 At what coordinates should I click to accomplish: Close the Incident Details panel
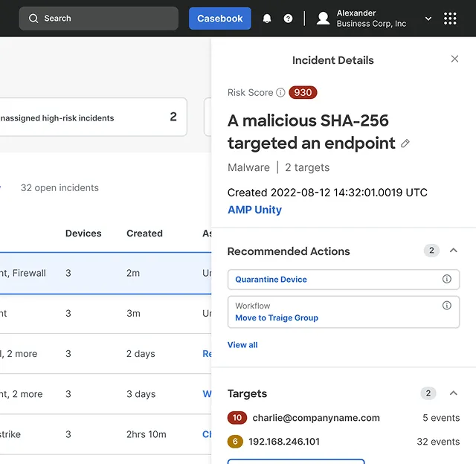(454, 59)
